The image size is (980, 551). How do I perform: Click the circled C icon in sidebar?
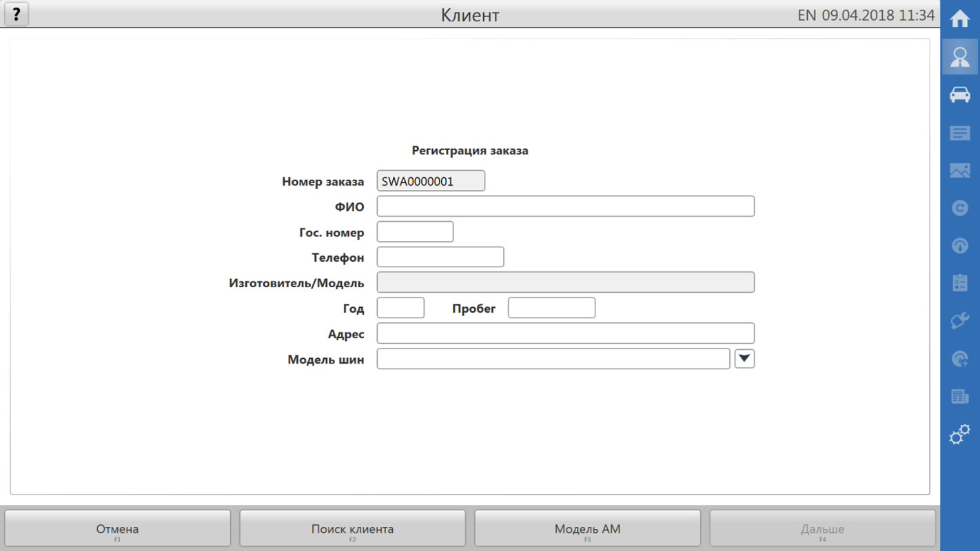[x=960, y=208]
